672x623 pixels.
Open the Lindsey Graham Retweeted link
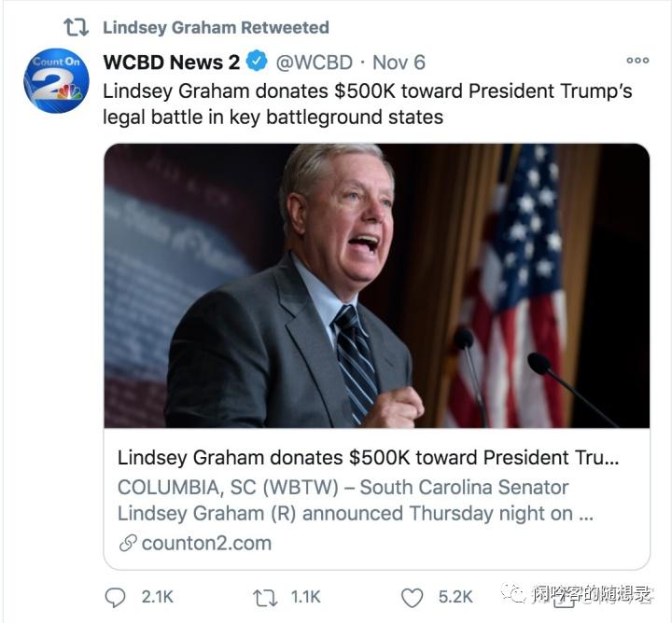point(216,27)
